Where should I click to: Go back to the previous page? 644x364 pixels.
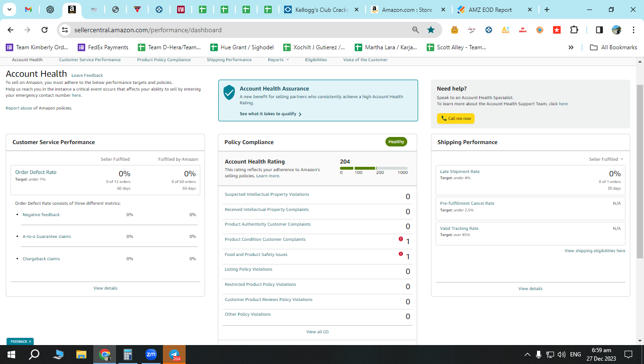coord(11,30)
